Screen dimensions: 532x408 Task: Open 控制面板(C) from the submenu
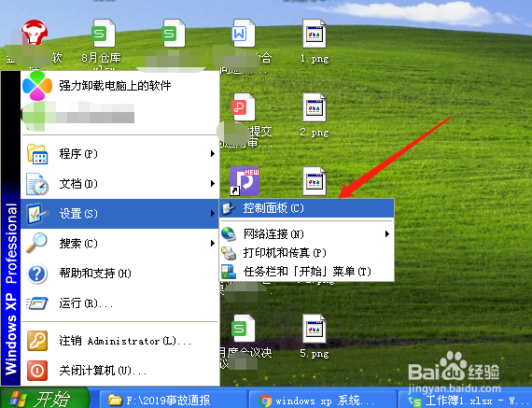point(307,207)
